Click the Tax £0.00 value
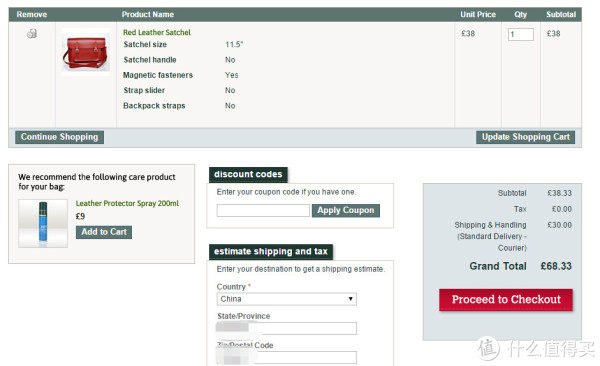This screenshot has height=366, width=600. 562,209
